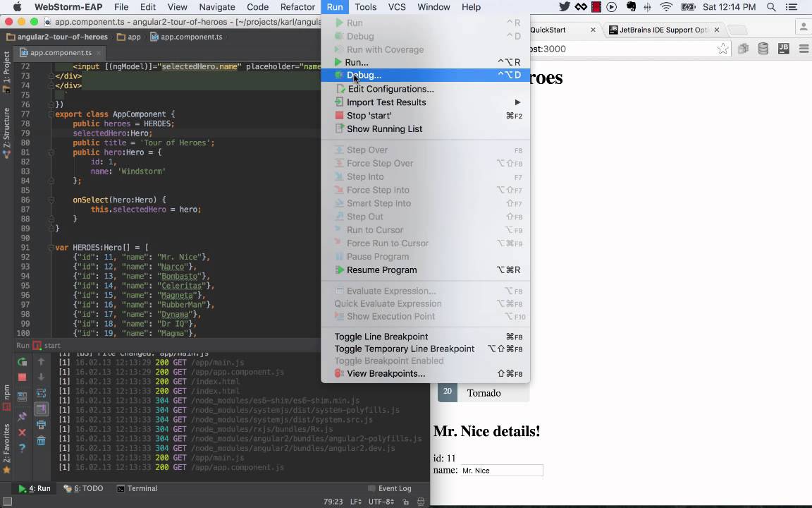This screenshot has width=812, height=508.
Task: Click the greyed extension icon beside the star
Action: point(743,49)
